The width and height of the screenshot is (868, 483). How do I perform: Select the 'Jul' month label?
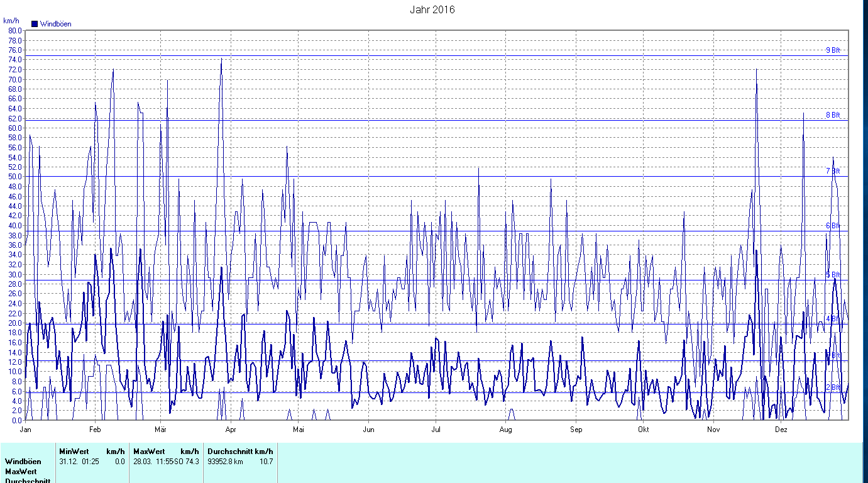pos(436,430)
